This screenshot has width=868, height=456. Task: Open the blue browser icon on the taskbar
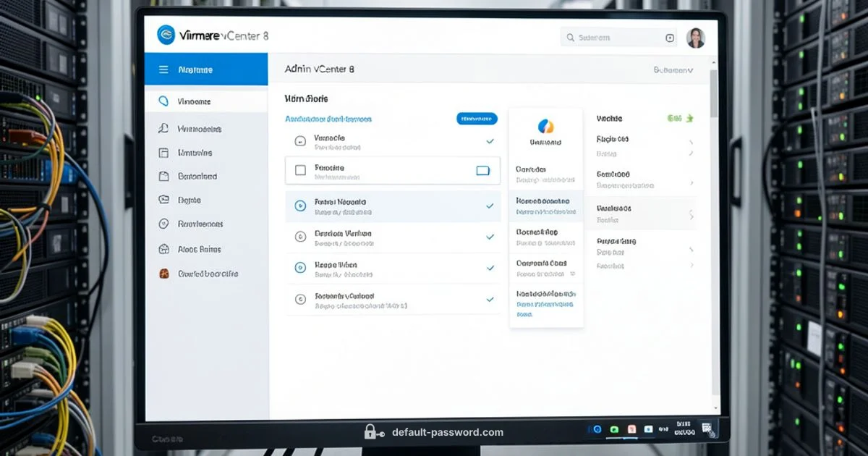596,428
